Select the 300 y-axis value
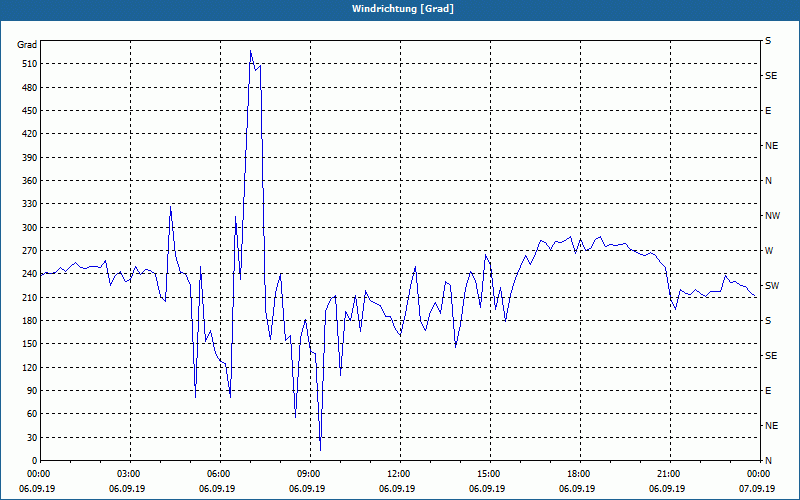The height and width of the screenshot is (500, 800). pos(30,227)
